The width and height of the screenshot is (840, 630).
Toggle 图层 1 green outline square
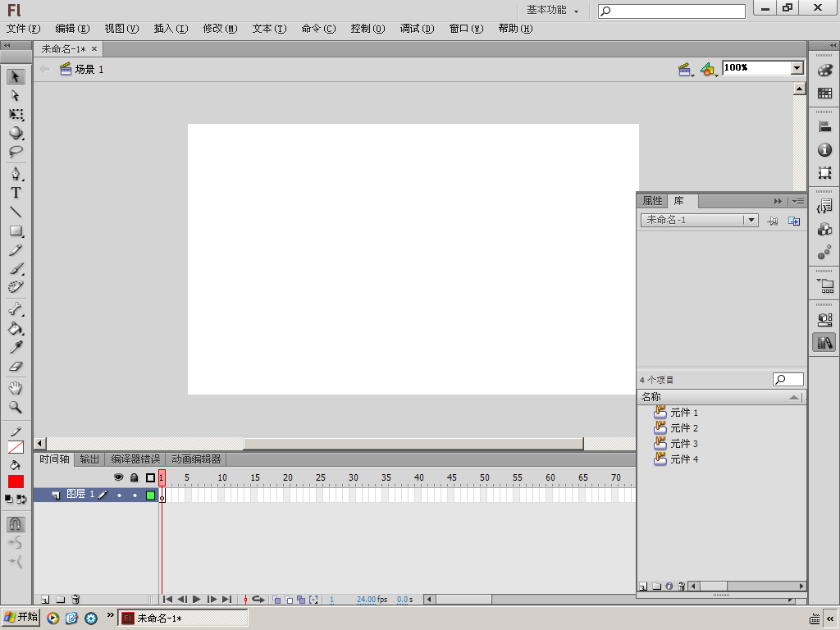(x=151, y=495)
